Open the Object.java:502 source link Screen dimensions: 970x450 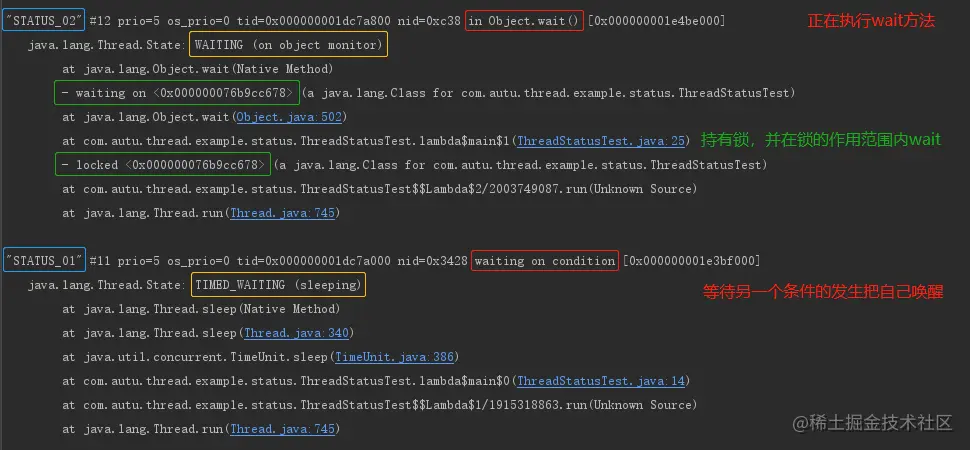(288, 117)
